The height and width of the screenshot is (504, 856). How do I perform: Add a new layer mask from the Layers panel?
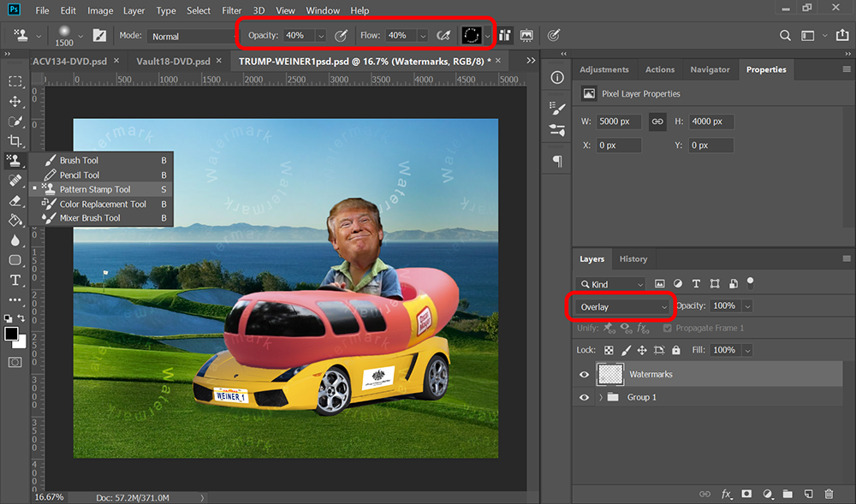pyautogui.click(x=746, y=494)
